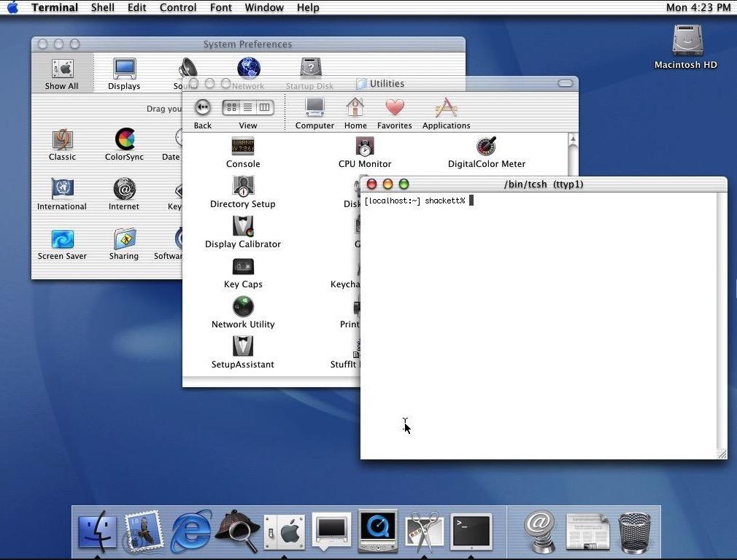Open Startup Disk in System Preferences toolbar
737x560 pixels.
click(309, 74)
